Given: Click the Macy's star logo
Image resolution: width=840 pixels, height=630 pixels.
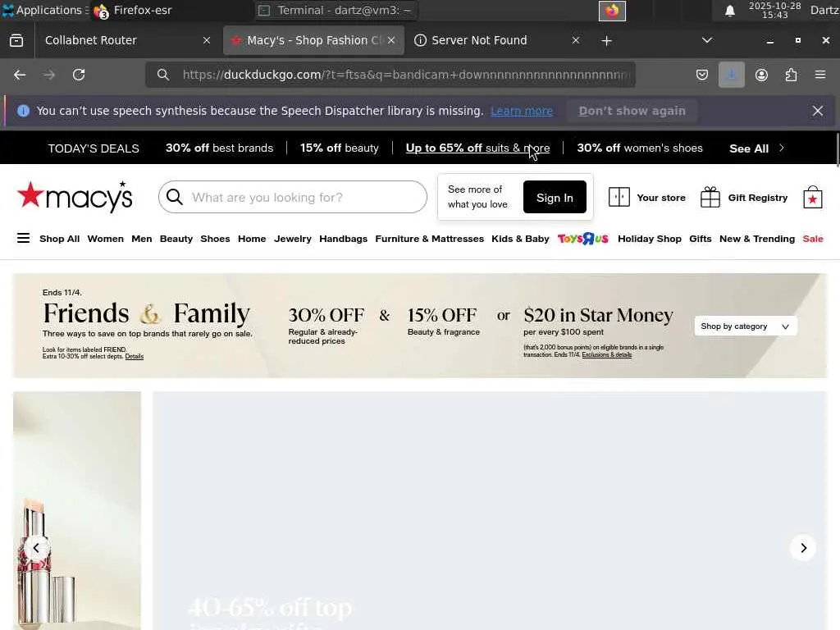Looking at the screenshot, I should click(x=75, y=197).
